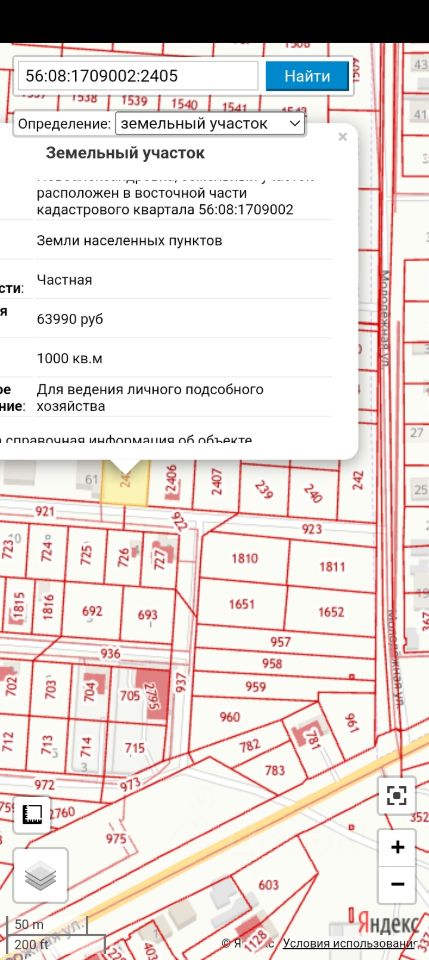Select parcel 960 on the map
Viewport: 429px width, 960px height.
coord(229,716)
